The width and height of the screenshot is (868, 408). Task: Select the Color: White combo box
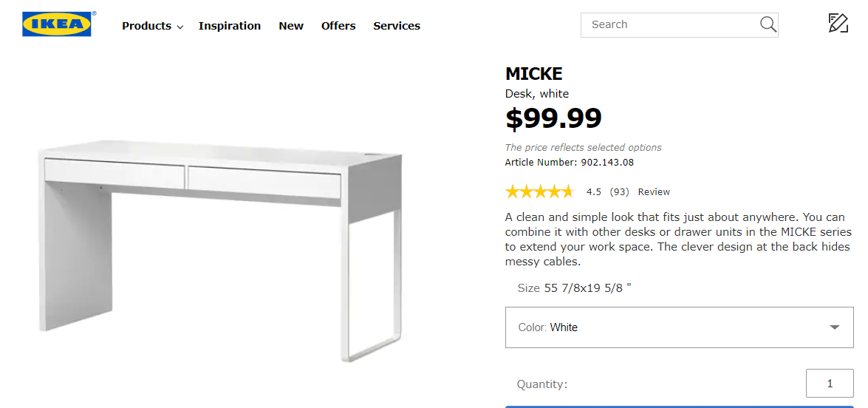665,327
